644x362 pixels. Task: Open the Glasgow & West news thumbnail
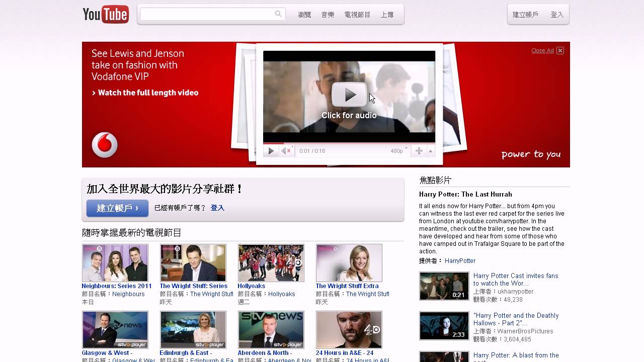(x=115, y=330)
